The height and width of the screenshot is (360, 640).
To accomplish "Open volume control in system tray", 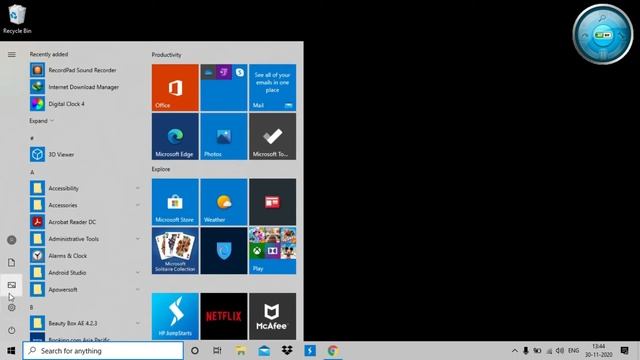I will click(x=560, y=351).
